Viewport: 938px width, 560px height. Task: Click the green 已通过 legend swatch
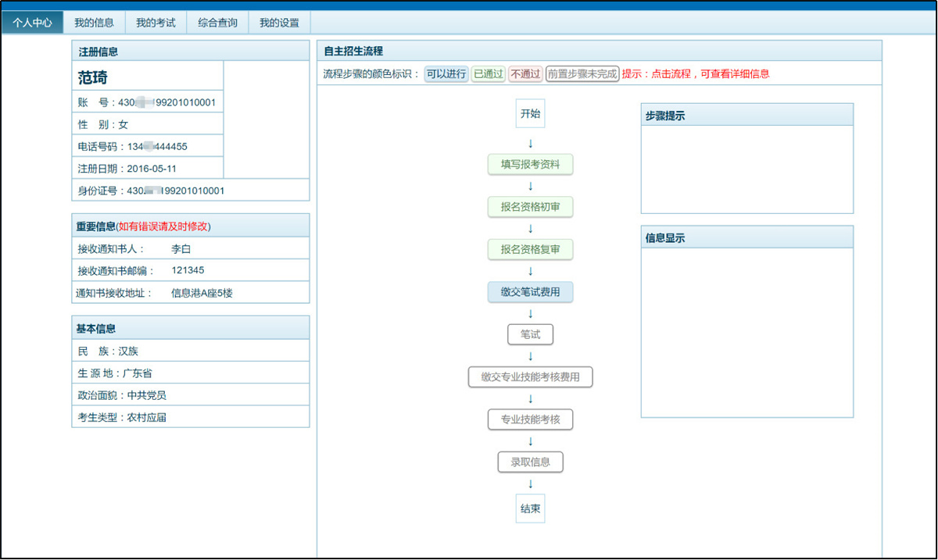pos(489,74)
